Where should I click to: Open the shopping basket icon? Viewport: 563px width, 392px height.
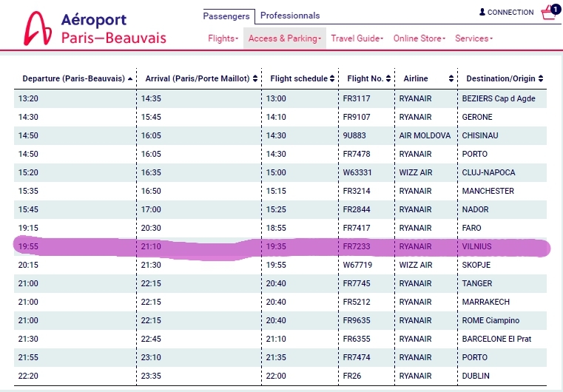click(550, 13)
